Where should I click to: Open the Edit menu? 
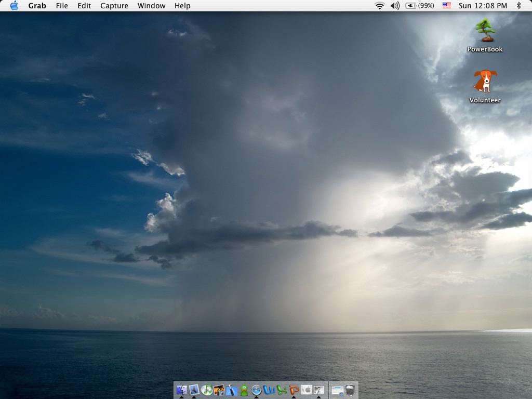click(84, 6)
